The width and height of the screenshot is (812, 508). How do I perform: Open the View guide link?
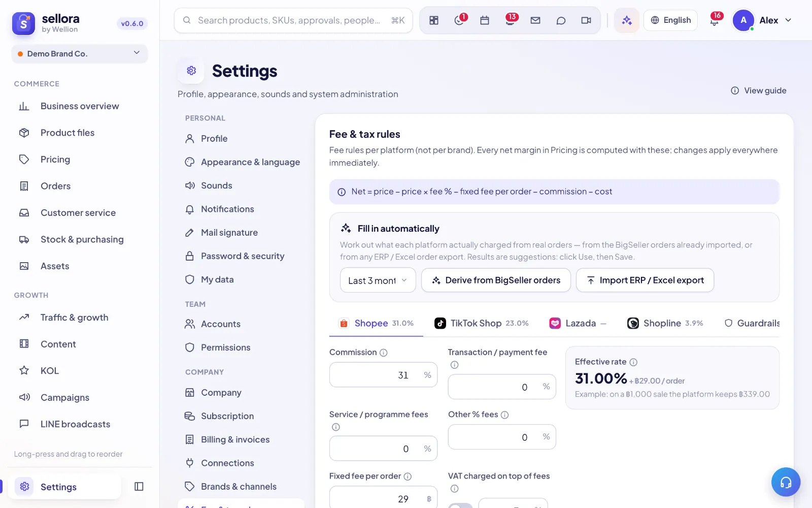(x=759, y=90)
